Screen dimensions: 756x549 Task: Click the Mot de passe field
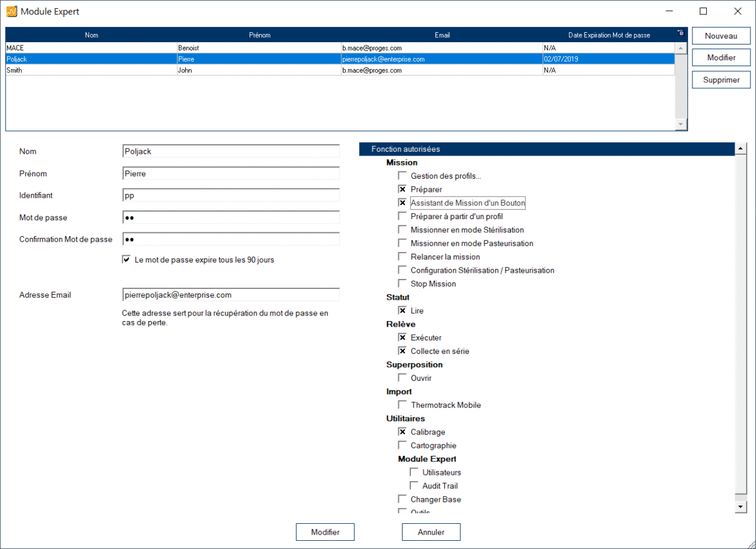(x=231, y=217)
